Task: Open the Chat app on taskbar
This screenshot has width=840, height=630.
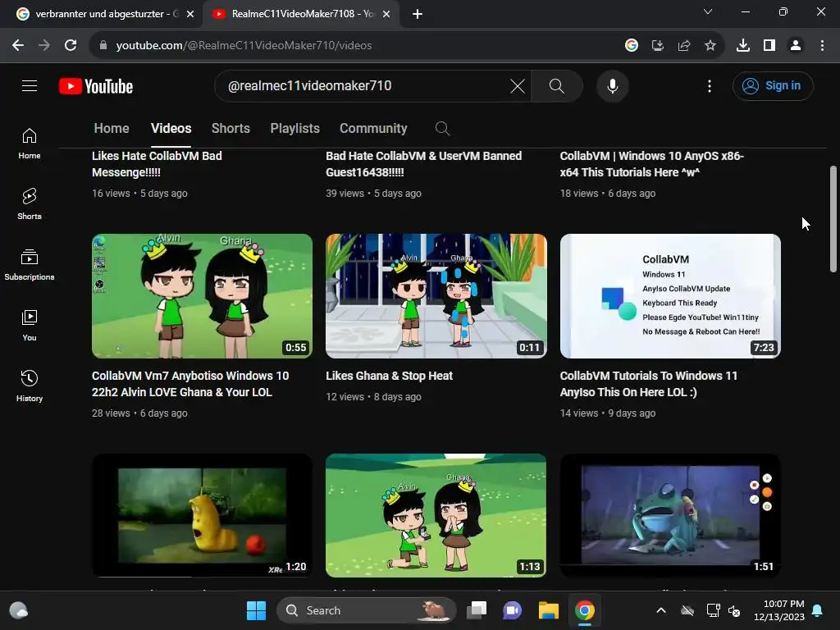Action: coord(512,610)
